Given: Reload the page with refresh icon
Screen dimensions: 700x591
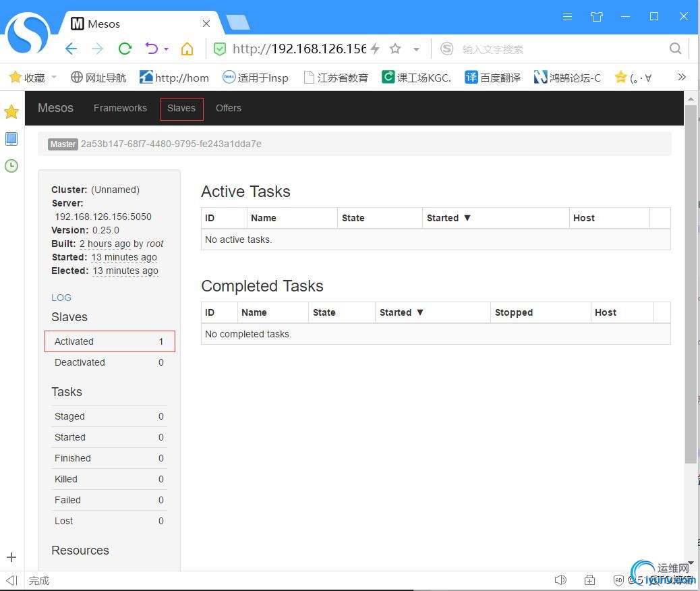Looking at the screenshot, I should tap(125, 49).
